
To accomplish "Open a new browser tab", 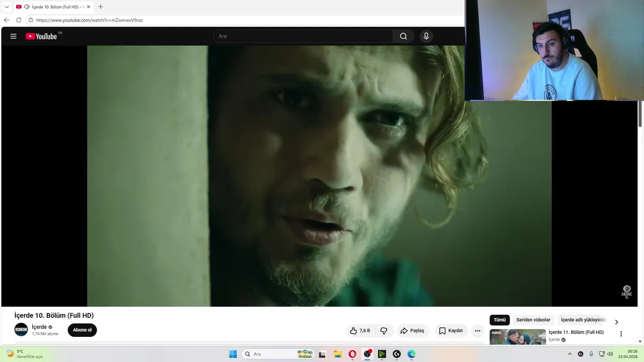I will pyautogui.click(x=101, y=7).
